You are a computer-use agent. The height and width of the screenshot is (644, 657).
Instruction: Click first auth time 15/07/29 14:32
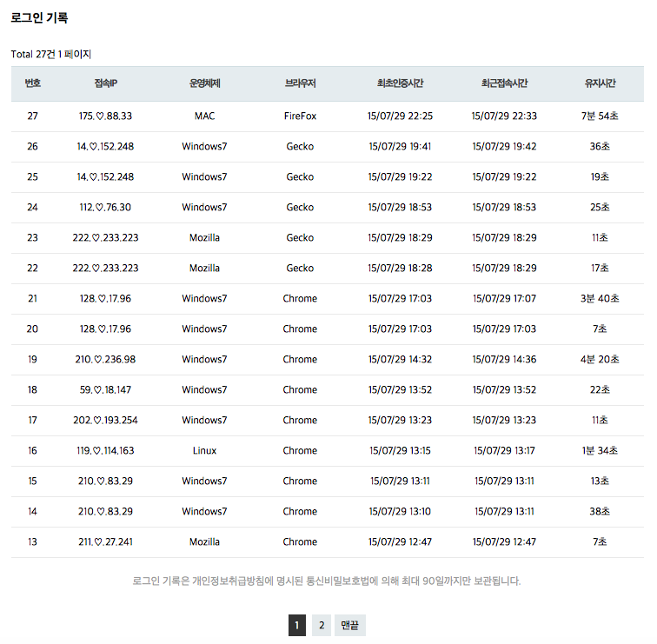[x=400, y=360]
